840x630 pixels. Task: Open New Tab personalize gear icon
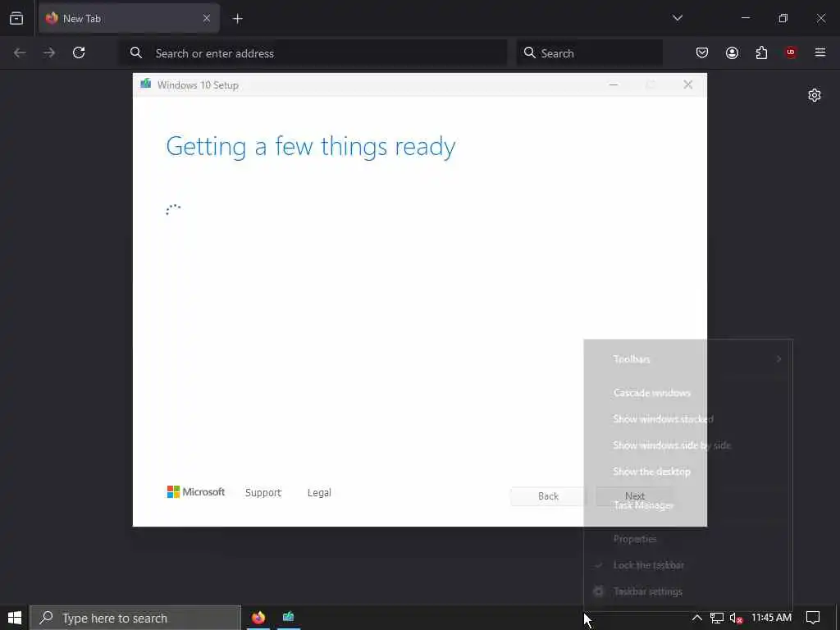point(815,95)
